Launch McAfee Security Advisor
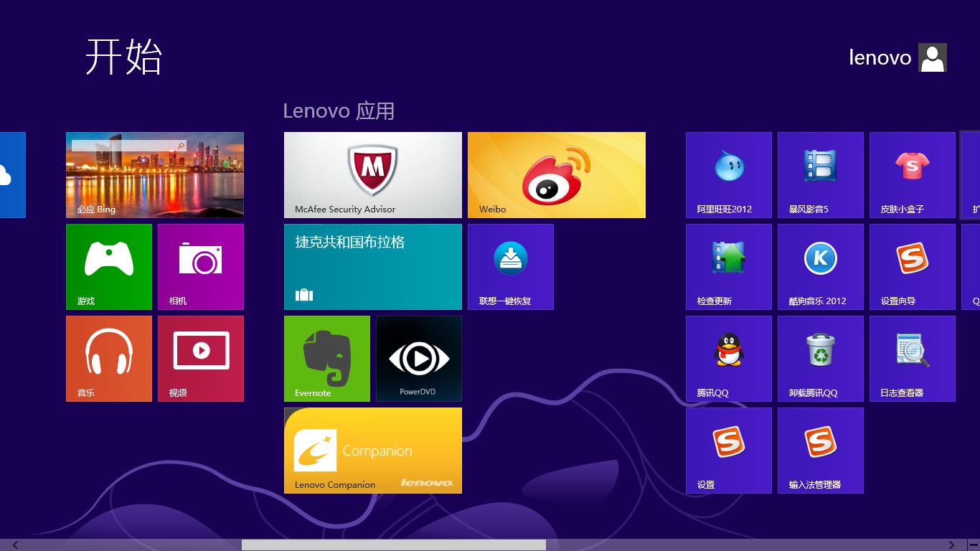The height and width of the screenshot is (551, 980). (x=372, y=174)
